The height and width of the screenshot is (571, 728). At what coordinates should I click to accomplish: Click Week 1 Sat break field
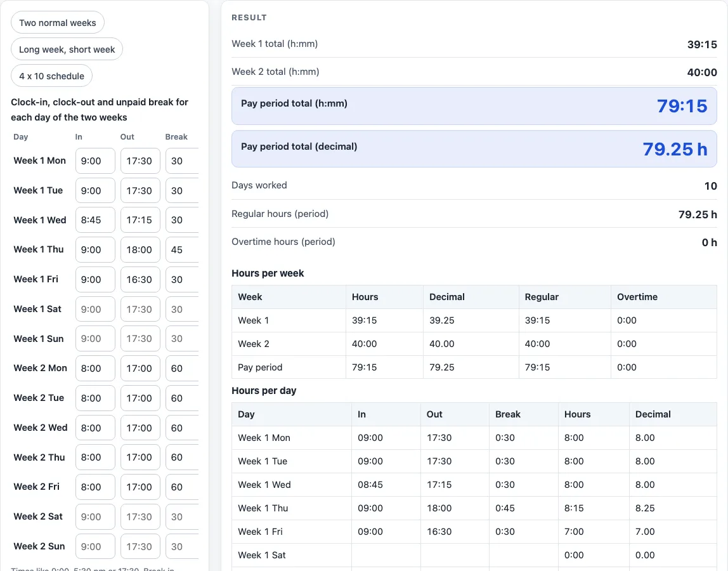[182, 309]
